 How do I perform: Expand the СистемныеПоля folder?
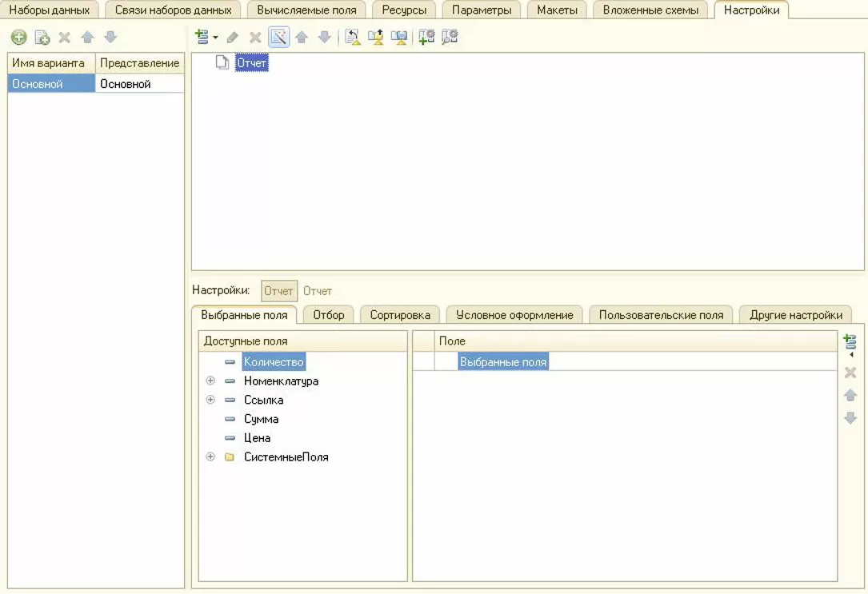pos(210,457)
